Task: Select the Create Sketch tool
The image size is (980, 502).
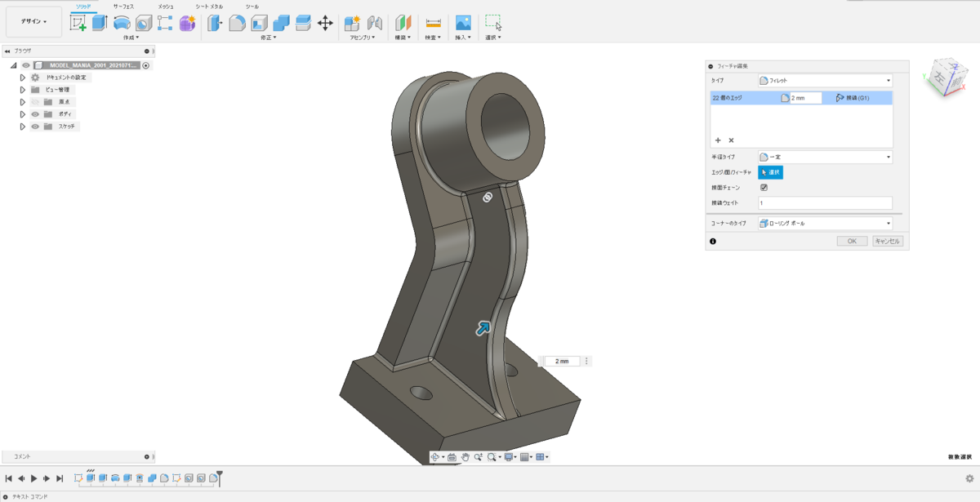Action: point(78,23)
